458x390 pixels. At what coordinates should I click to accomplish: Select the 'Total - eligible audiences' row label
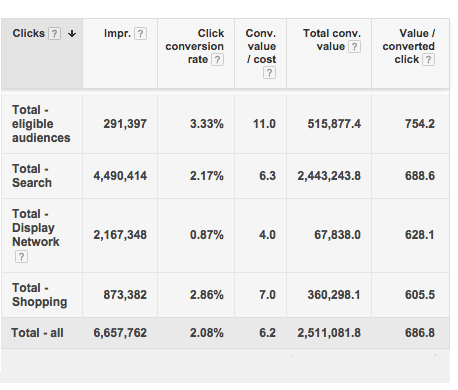click(41, 124)
